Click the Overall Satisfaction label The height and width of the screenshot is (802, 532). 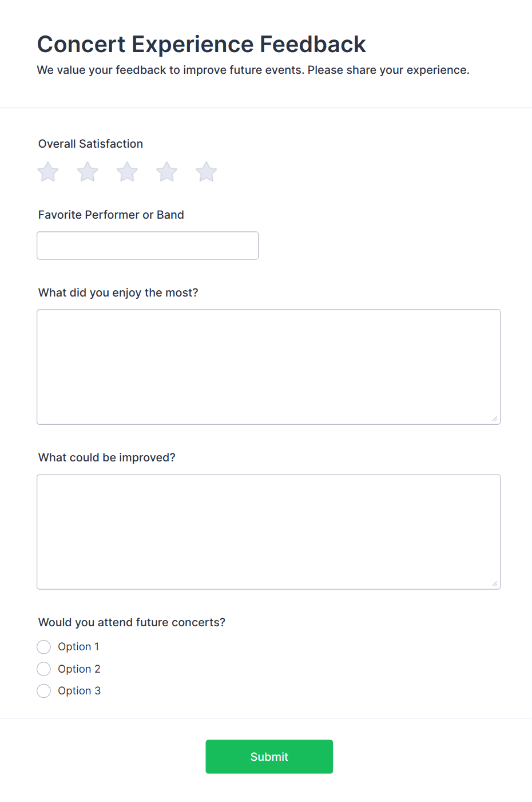click(x=90, y=144)
